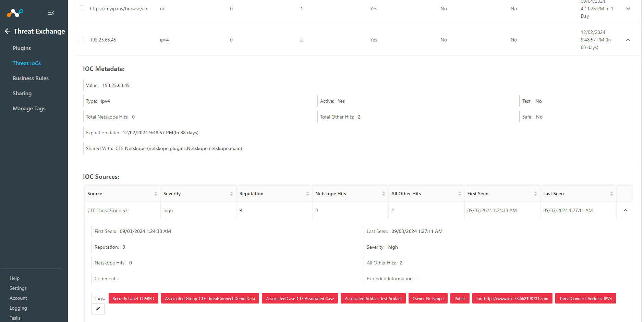
Task: Open Settings in the sidebar
Action: [18, 288]
